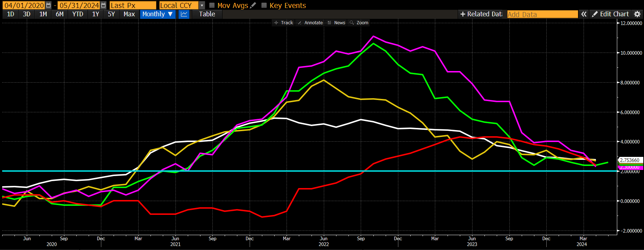This screenshot has width=644, height=250.
Task: Click the Last Px field
Action: tap(133, 5)
